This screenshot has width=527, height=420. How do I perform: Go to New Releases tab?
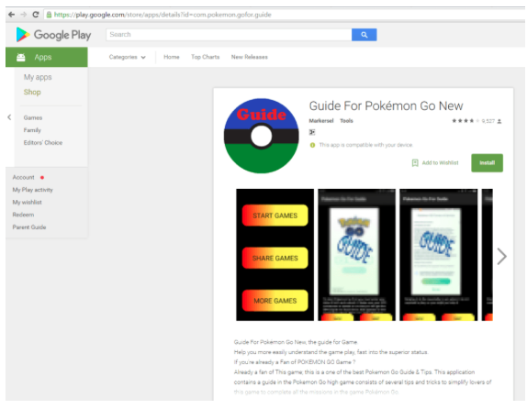[x=250, y=57]
